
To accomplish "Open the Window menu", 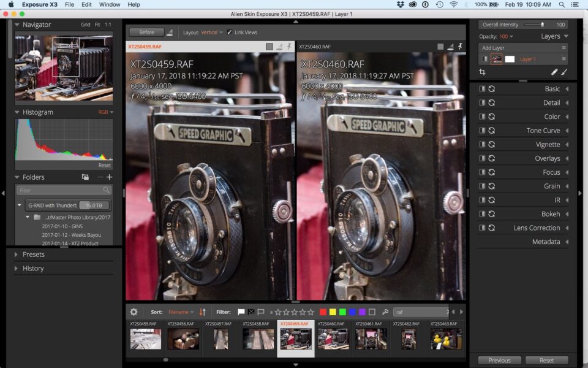I will coord(110,4).
